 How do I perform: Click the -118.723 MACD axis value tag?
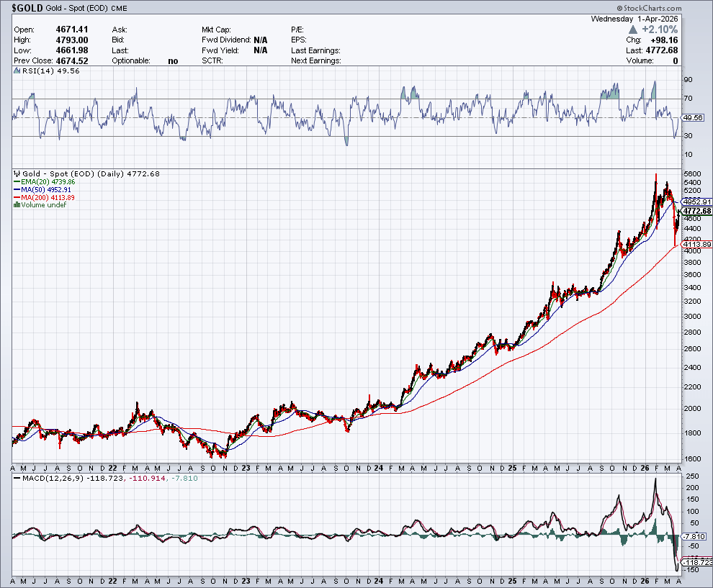click(696, 561)
